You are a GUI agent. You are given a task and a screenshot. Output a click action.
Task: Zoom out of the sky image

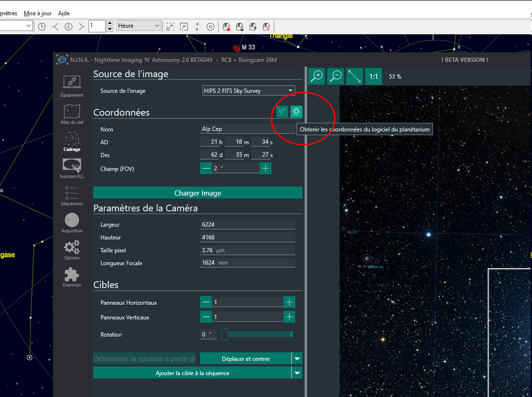coord(336,76)
